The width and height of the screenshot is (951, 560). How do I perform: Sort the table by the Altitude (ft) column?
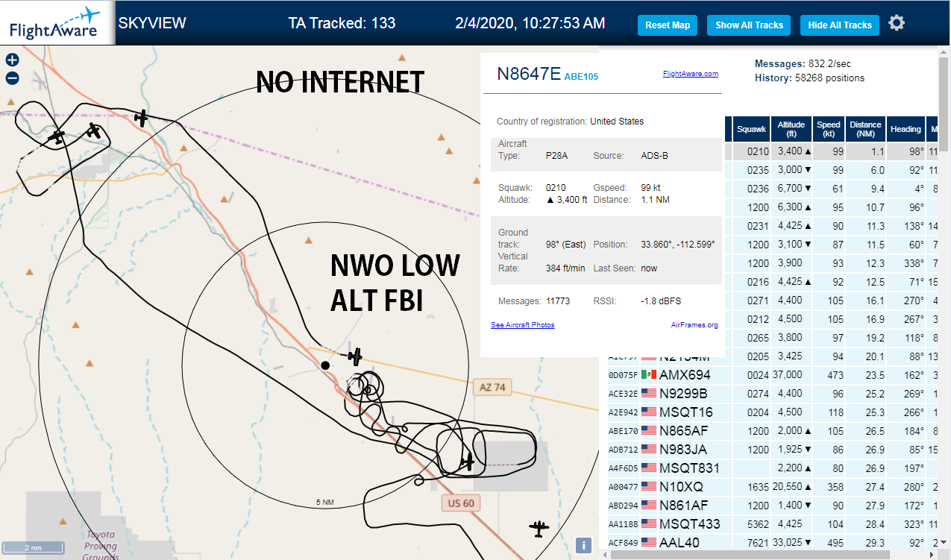click(791, 129)
